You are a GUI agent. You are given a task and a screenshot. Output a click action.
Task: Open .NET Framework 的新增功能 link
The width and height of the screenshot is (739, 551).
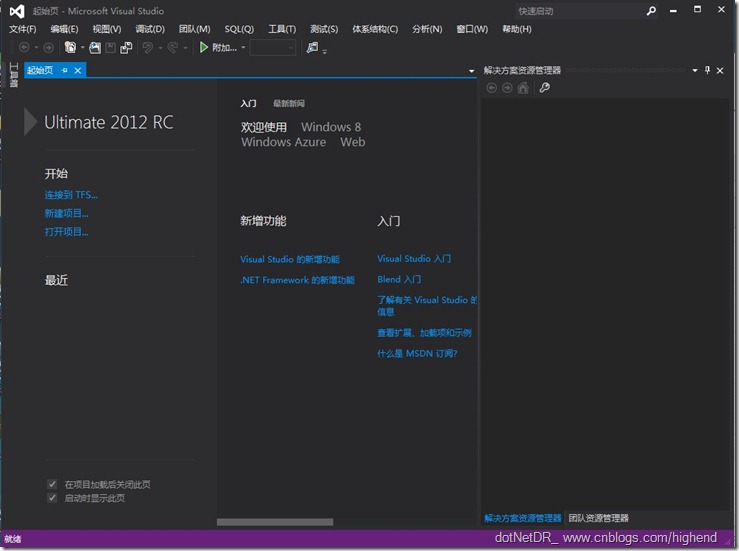coord(297,280)
